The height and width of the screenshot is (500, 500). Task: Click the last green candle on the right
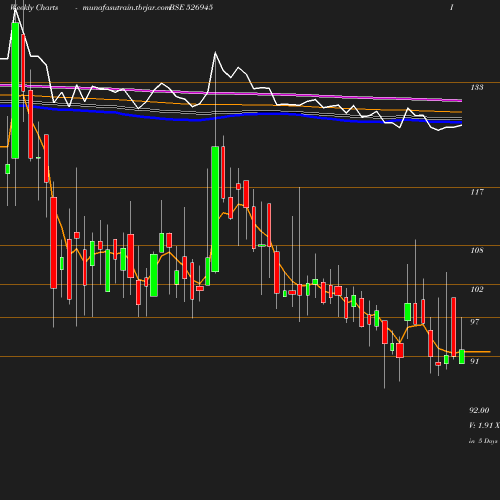[x=462, y=357]
